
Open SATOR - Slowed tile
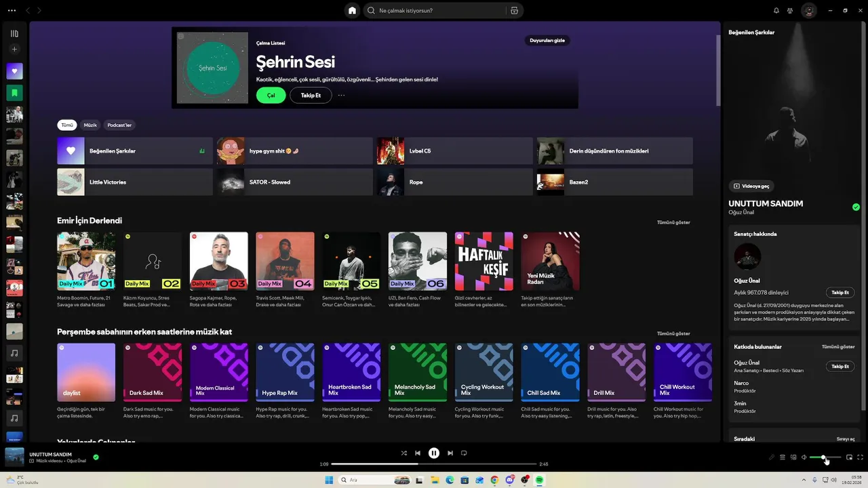[x=295, y=182]
